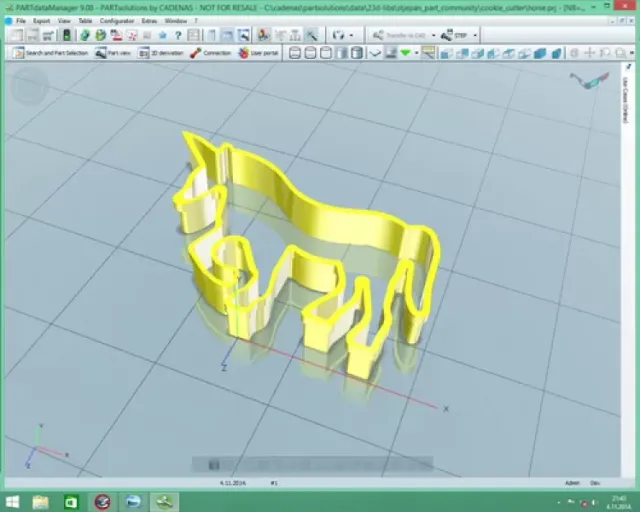The image size is (640, 512).
Task: Open the PARTdataManager taskbar icon
Action: (164, 501)
